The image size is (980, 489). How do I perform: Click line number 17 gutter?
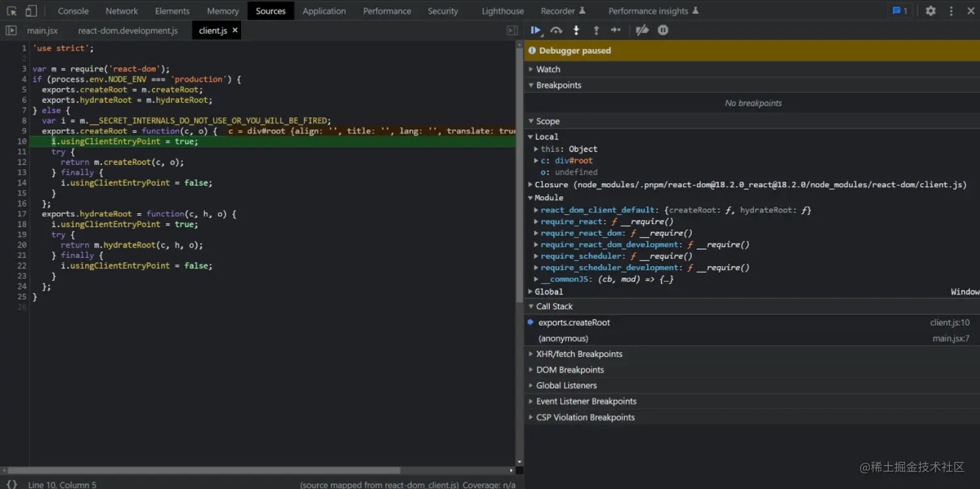pyautogui.click(x=22, y=214)
